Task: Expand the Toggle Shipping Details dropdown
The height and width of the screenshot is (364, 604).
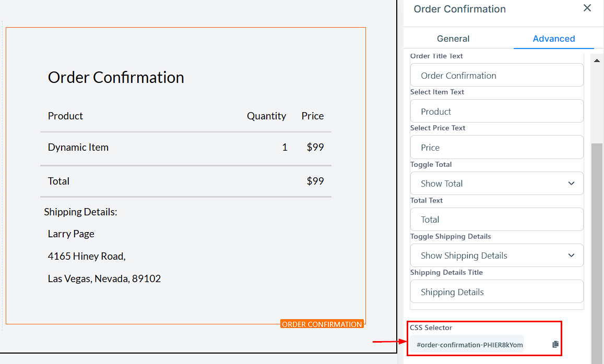Action: pyautogui.click(x=496, y=256)
